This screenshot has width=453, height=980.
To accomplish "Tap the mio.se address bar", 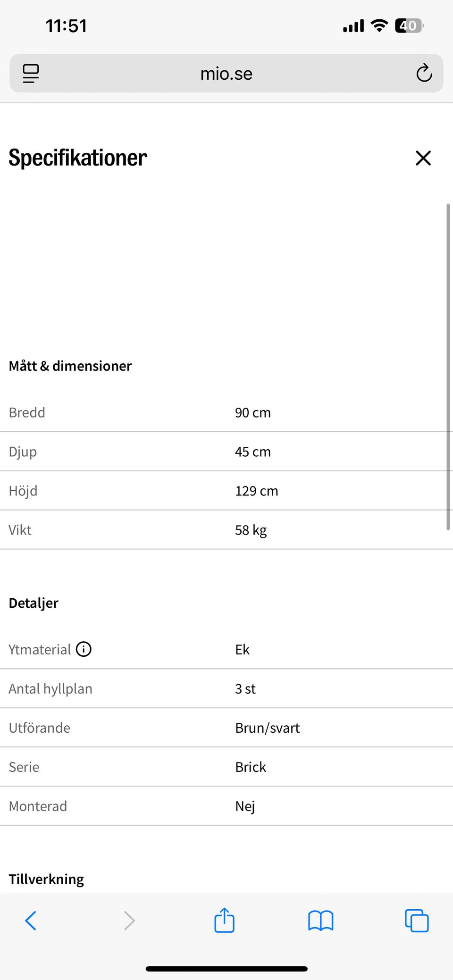I will (x=226, y=74).
